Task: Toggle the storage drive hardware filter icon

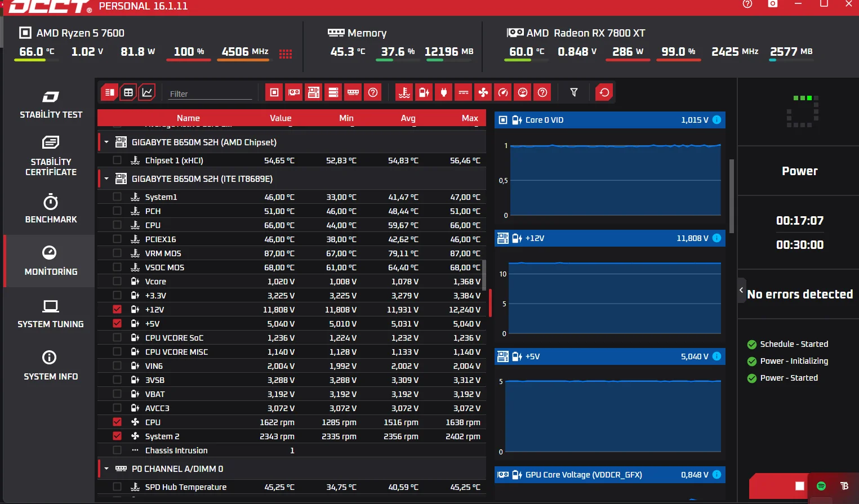Action: pos(333,92)
